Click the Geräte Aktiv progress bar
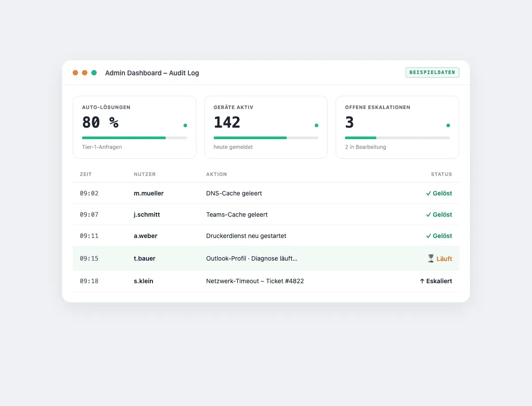The image size is (532, 406). coord(266,138)
